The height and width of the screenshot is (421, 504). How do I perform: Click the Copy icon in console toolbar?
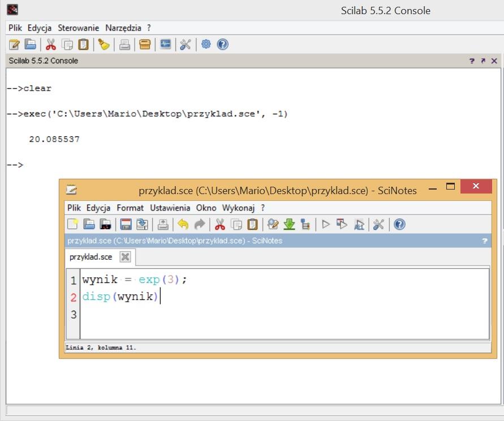67,44
